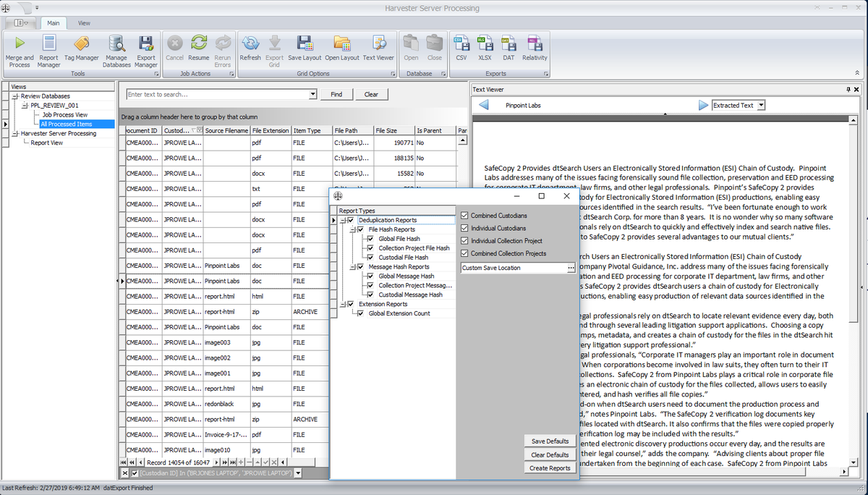Toggle Individual Collection Project checkbox
The image size is (868, 495).
tap(464, 241)
